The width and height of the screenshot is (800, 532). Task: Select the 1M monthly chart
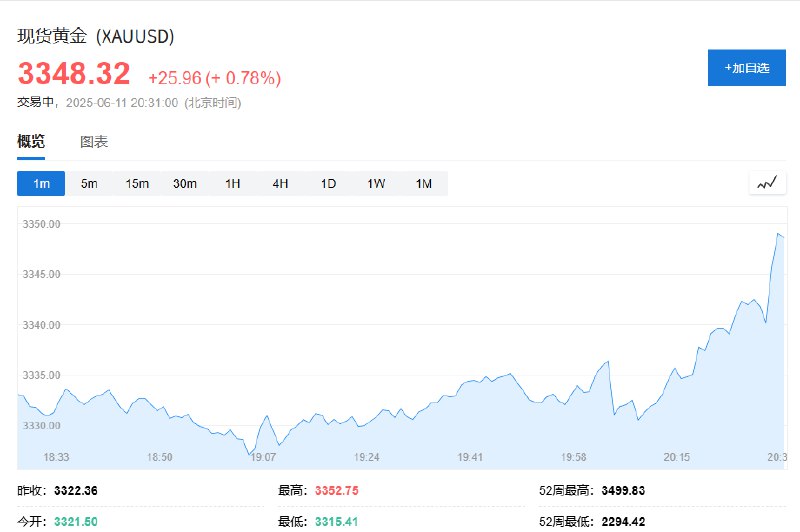[424, 184]
